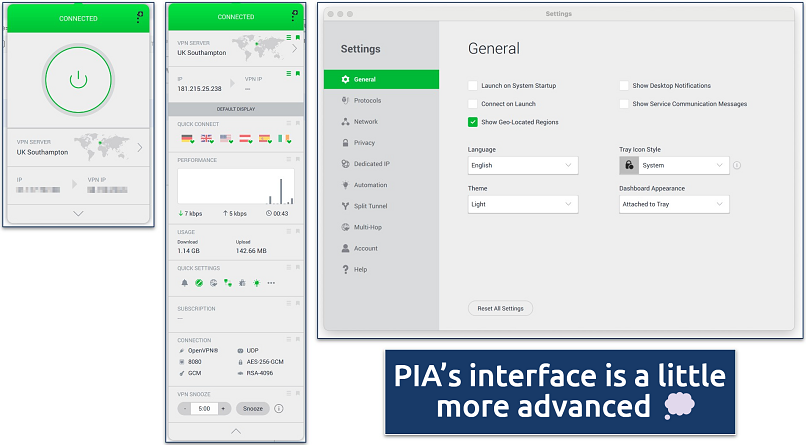Image resolution: width=806 pixels, height=445 pixels.
Task: Open the Multi-Hop settings tab
Action: (381, 227)
